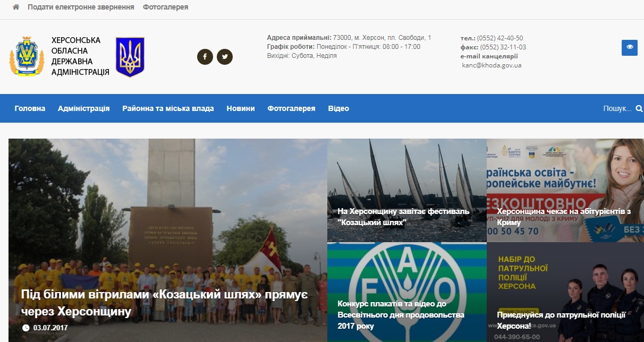Open the FAO poster contest article
The height and width of the screenshot is (342, 644).
pos(401,315)
